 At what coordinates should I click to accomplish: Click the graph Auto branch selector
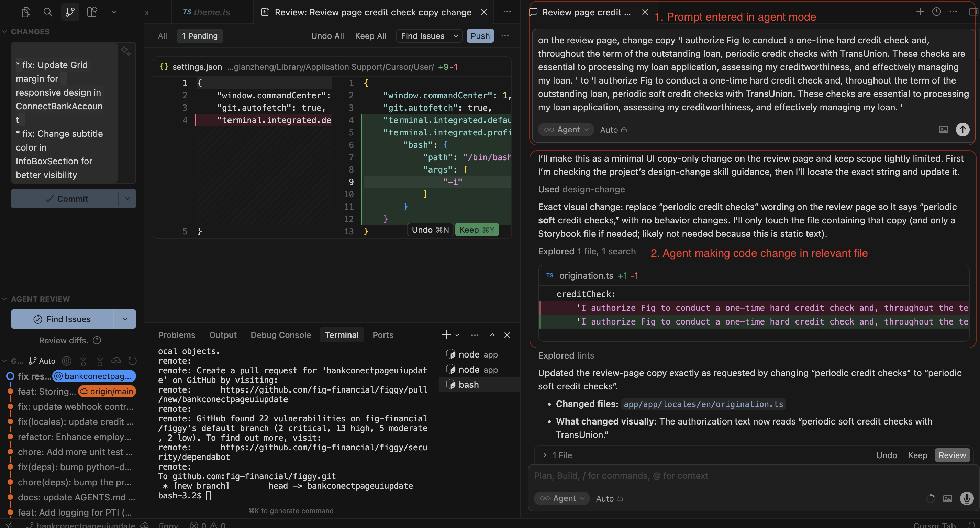(42, 361)
